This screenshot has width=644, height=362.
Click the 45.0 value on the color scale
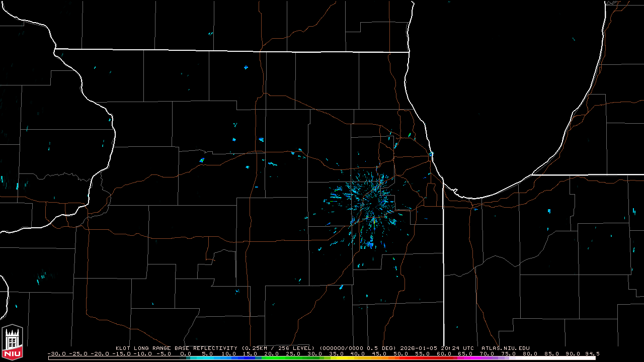[379, 353]
